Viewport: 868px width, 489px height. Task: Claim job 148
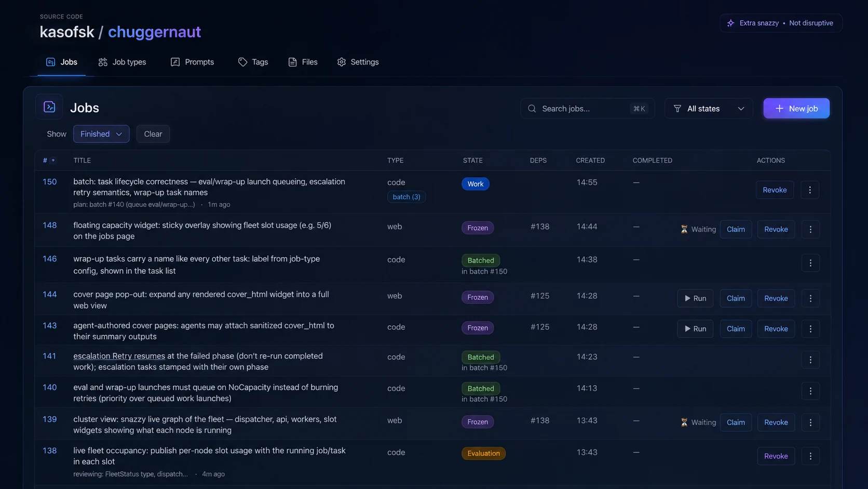point(736,229)
